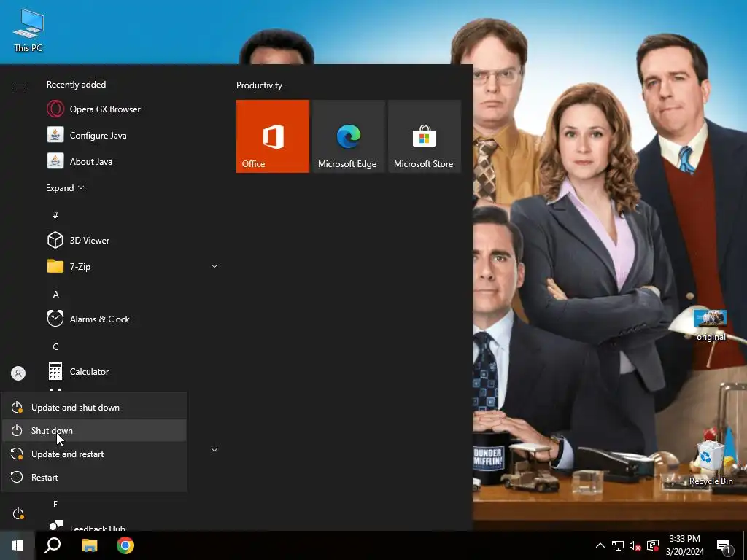Launch Google Chrome from taskbar
This screenshot has width=747, height=560.
pos(125,545)
